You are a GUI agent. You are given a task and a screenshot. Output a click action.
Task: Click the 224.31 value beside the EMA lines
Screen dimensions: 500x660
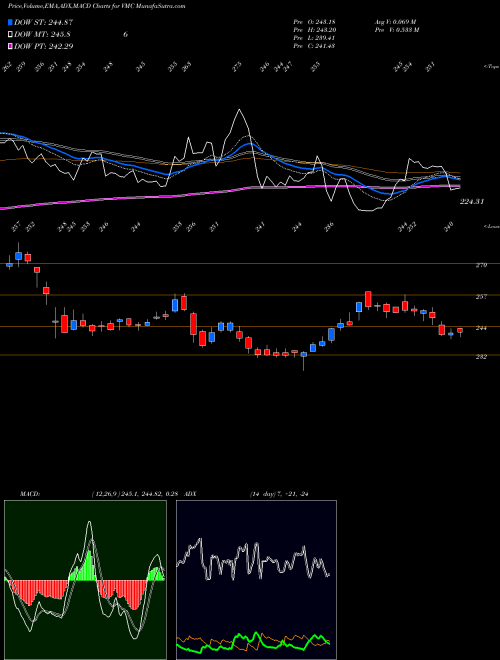(x=472, y=202)
